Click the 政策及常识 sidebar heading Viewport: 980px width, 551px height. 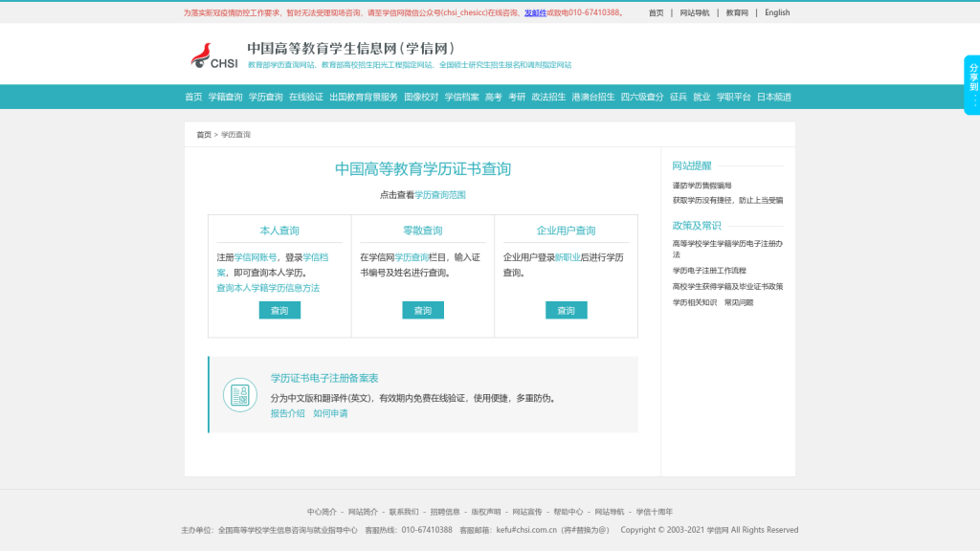697,226
